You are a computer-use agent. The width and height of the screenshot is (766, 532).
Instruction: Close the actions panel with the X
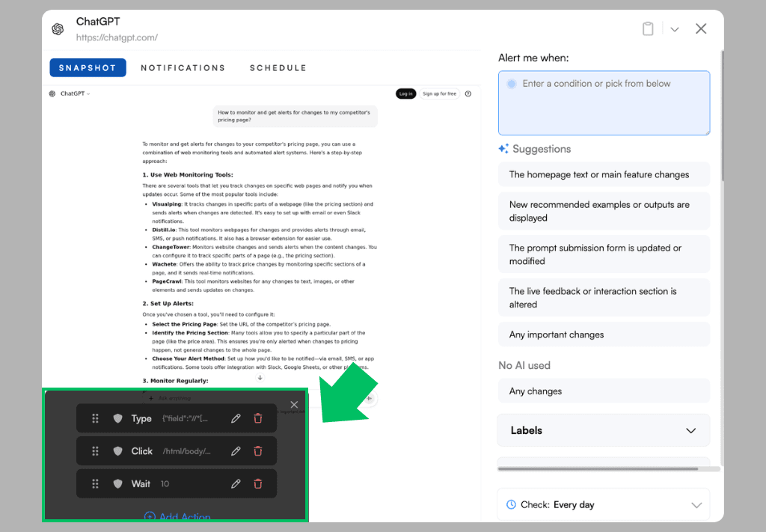click(x=294, y=405)
